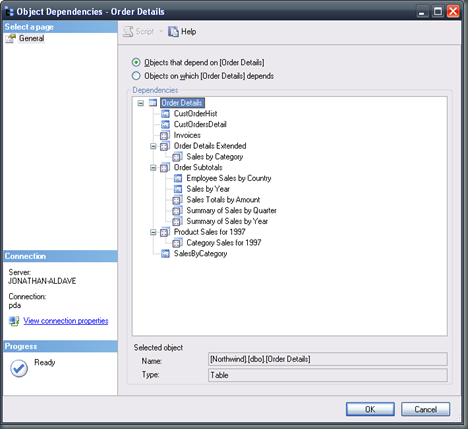Close the Object Dependencies window
This screenshot has height=429, width=468.
pos(453,12)
